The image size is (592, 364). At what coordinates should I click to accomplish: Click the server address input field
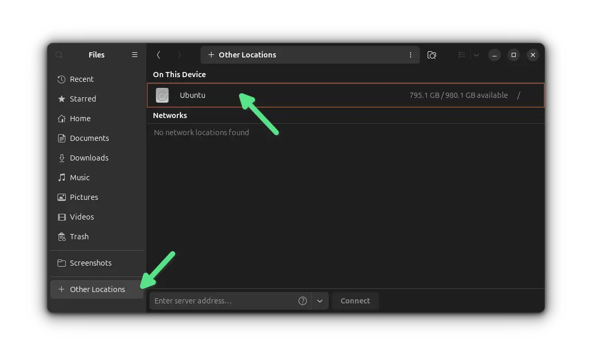coord(223,301)
